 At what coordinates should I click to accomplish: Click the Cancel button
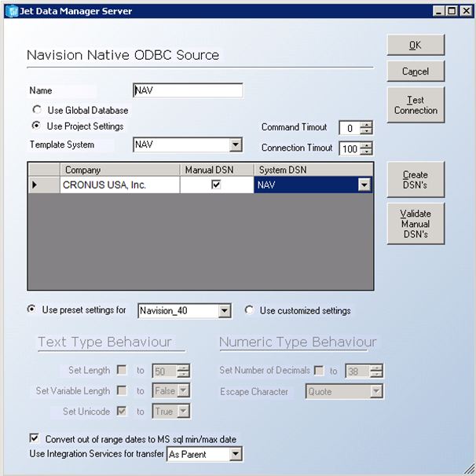416,71
